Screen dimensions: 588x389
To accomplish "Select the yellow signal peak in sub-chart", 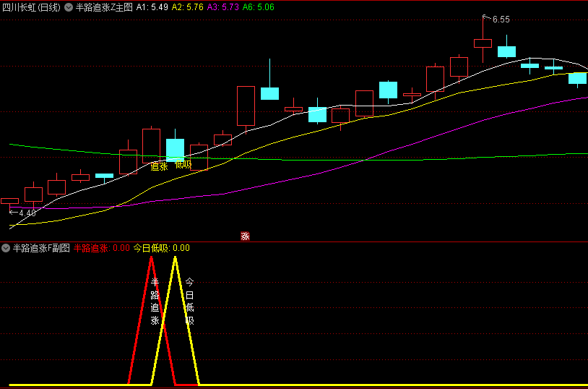I will tap(175, 259).
